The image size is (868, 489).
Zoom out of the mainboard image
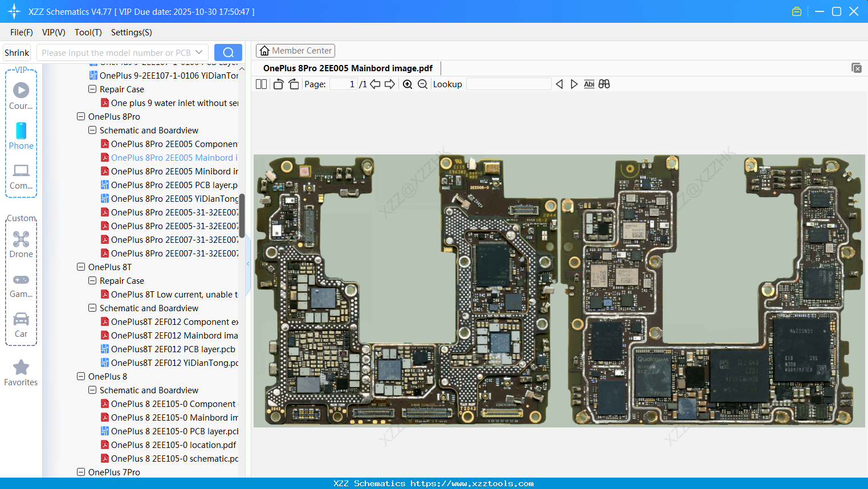[x=422, y=84]
